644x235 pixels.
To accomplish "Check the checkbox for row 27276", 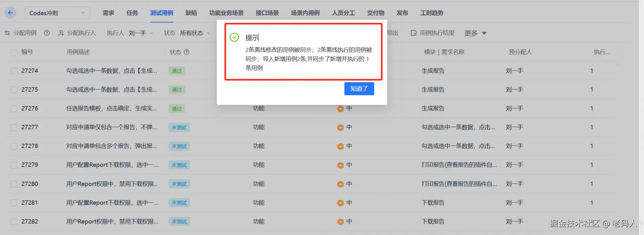I will (x=14, y=108).
